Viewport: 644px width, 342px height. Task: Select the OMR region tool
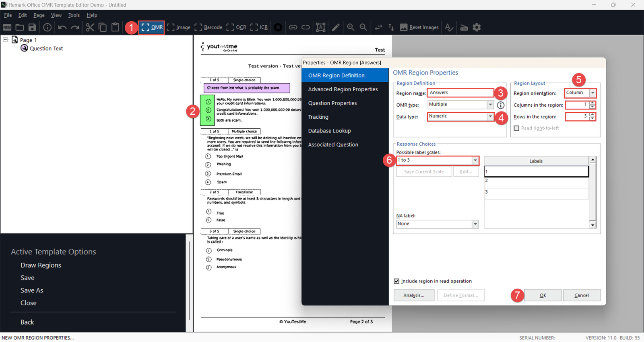[152, 27]
